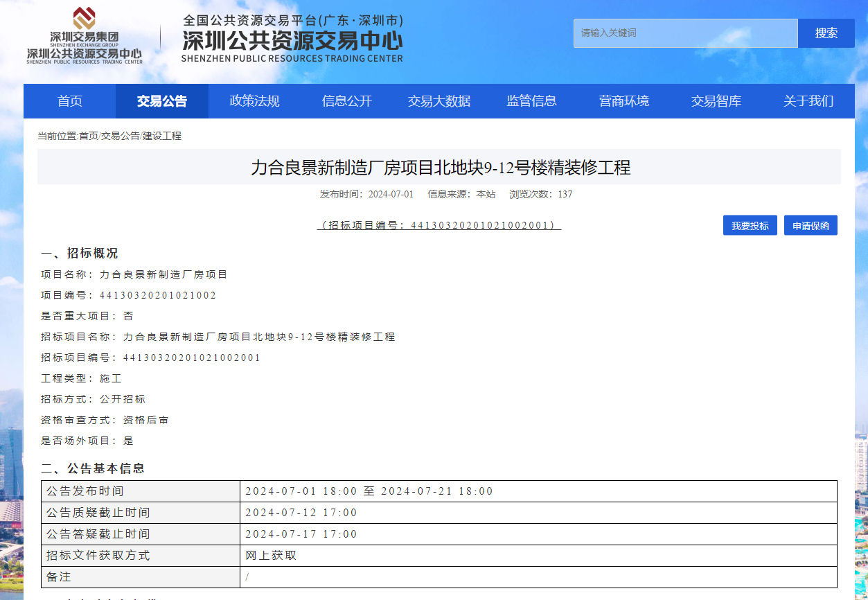
Task: Open the 政策法规 navigation menu item
Action: 254,101
